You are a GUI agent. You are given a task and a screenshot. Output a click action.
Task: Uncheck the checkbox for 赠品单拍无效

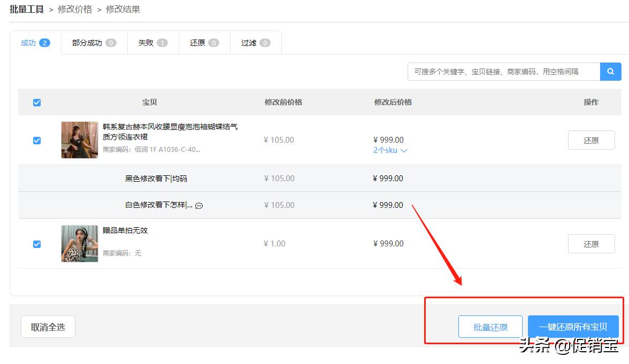coord(36,244)
